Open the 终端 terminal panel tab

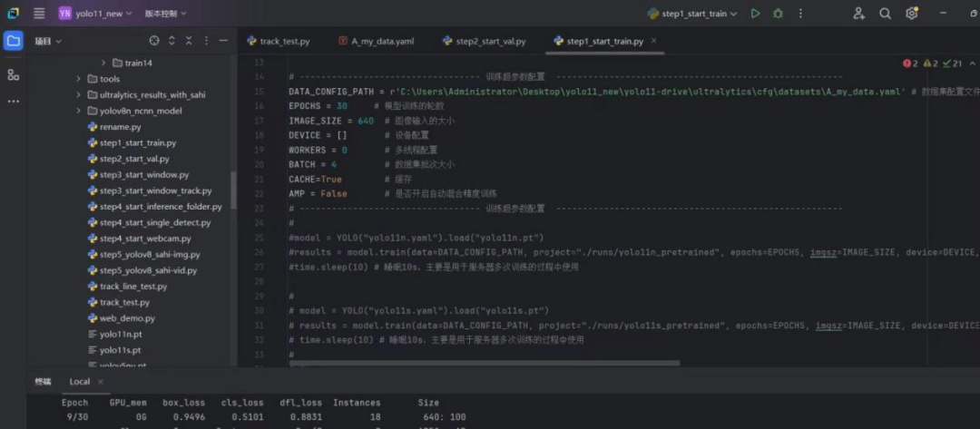44,382
